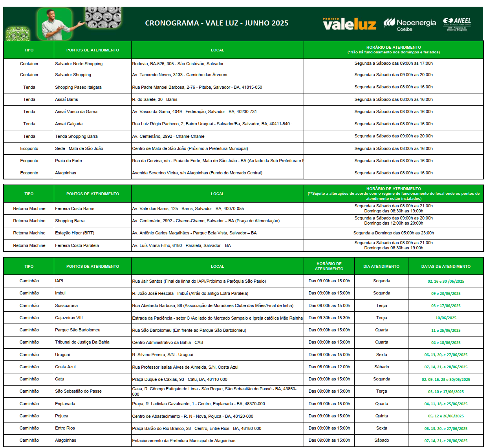Click the Neoenergia Coelba logo

point(410,24)
